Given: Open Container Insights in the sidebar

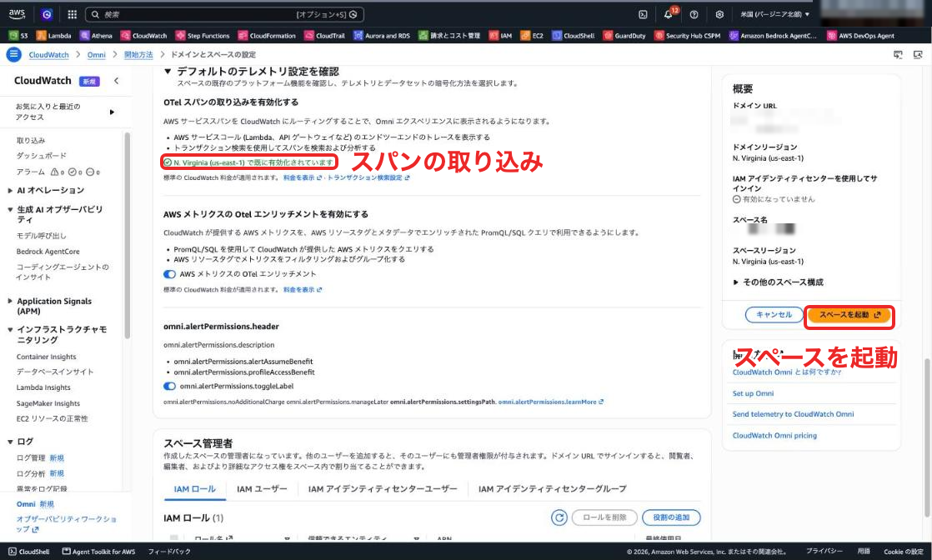Looking at the screenshot, I should tap(47, 357).
